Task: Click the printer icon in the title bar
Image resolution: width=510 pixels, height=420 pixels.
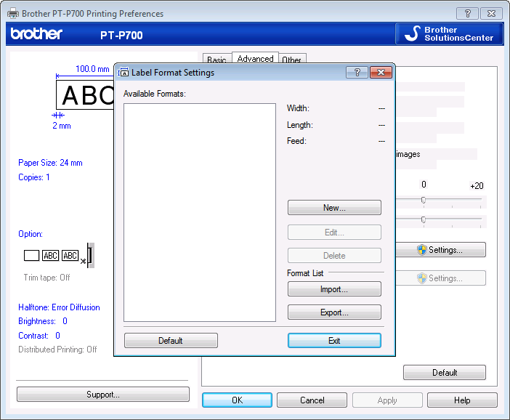Action: [x=13, y=13]
